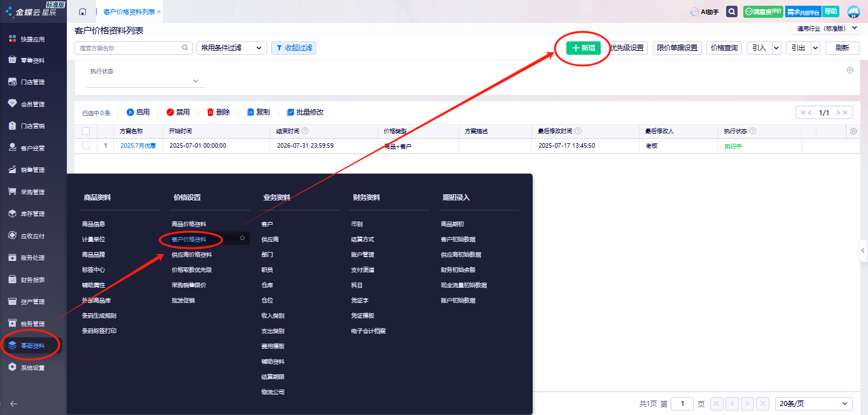Open the 2025.7月优惠 scheme link
The width and height of the screenshot is (868, 415).
(138, 146)
